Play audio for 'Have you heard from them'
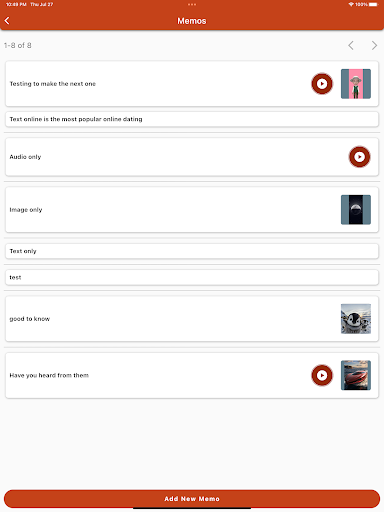 tap(322, 375)
